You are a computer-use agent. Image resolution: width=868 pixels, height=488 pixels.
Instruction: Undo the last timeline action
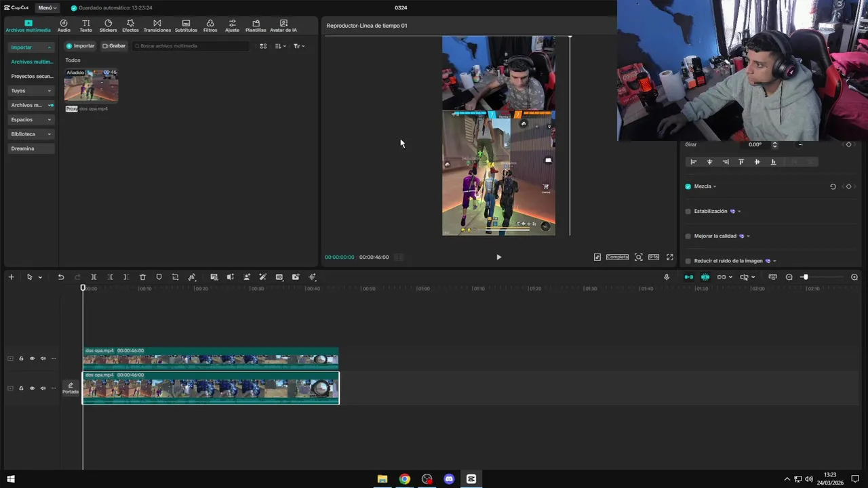click(61, 277)
